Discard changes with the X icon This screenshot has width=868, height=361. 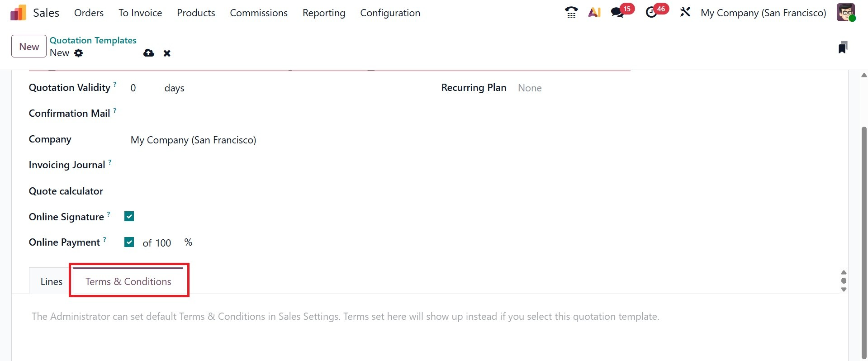[167, 53]
